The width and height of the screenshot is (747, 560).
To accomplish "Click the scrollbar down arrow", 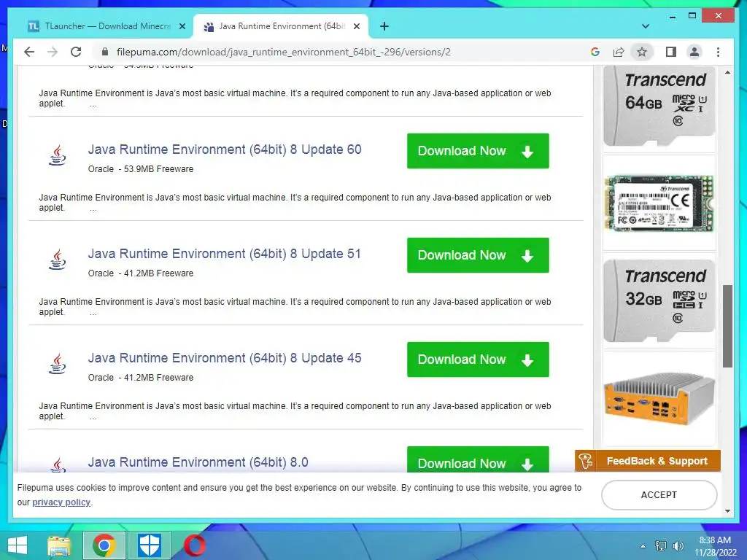I will coord(727,511).
